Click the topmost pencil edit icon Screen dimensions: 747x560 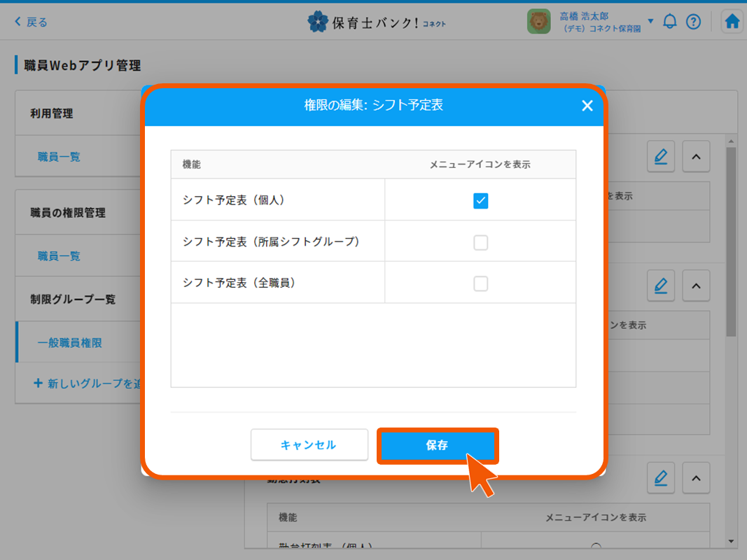[660, 157]
